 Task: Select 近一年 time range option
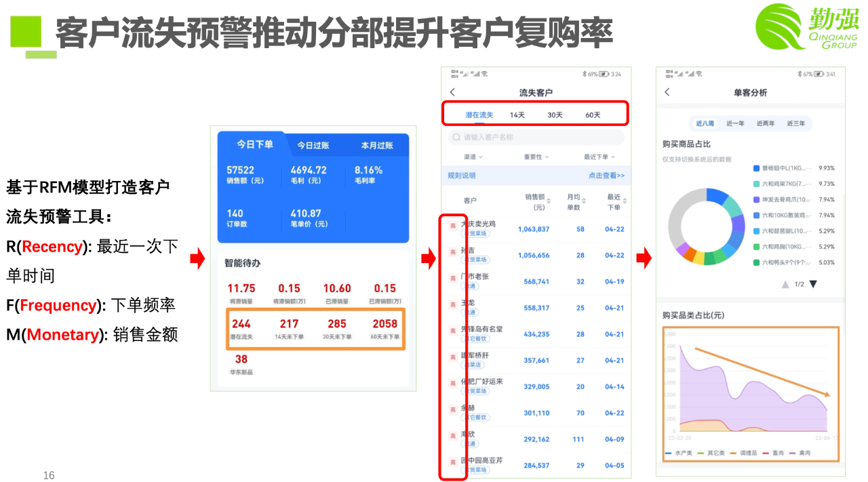click(x=735, y=123)
